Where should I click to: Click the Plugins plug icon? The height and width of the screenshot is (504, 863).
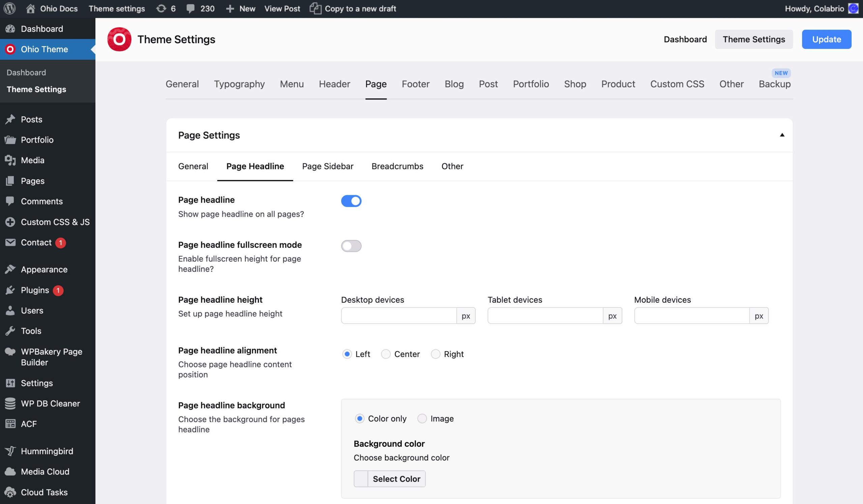tap(10, 290)
